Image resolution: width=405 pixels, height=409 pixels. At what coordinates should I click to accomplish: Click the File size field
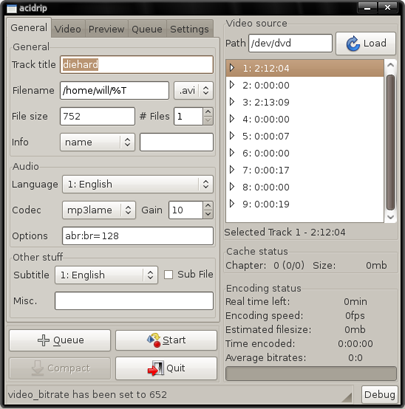tap(97, 116)
